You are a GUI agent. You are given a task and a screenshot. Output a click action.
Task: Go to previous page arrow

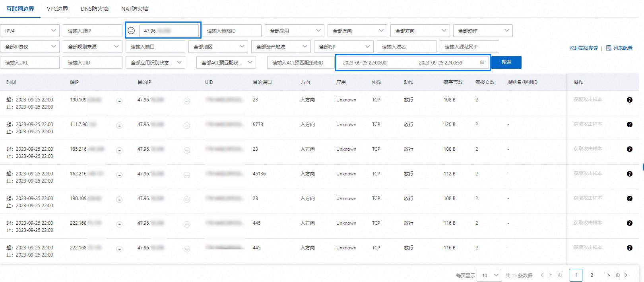click(x=542, y=275)
